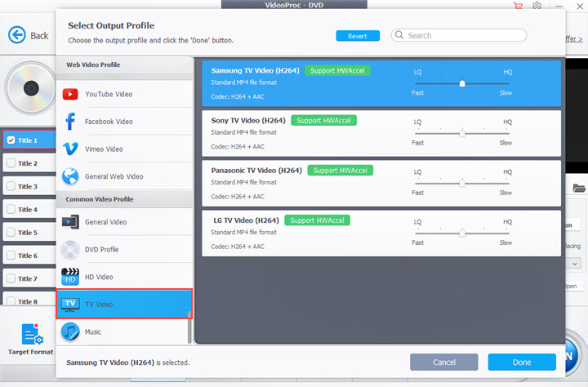Adjust the Samsung TV quality slider
The image size is (588, 387).
tap(462, 83)
